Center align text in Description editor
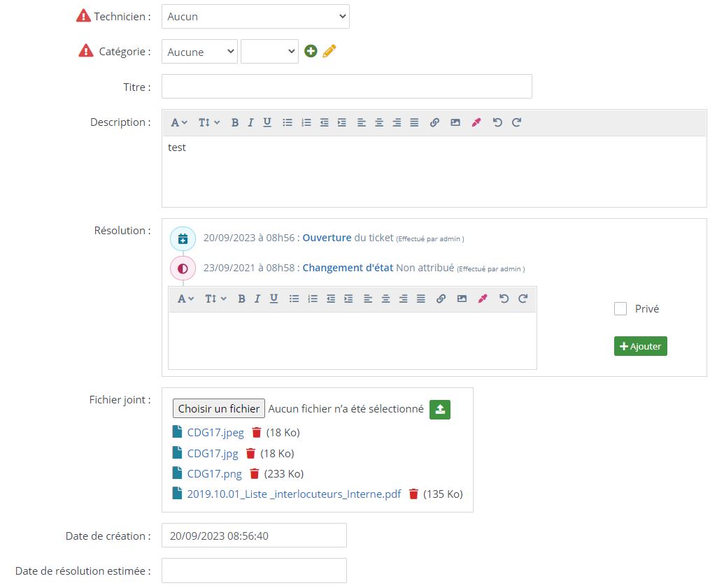717x588 pixels. click(379, 122)
